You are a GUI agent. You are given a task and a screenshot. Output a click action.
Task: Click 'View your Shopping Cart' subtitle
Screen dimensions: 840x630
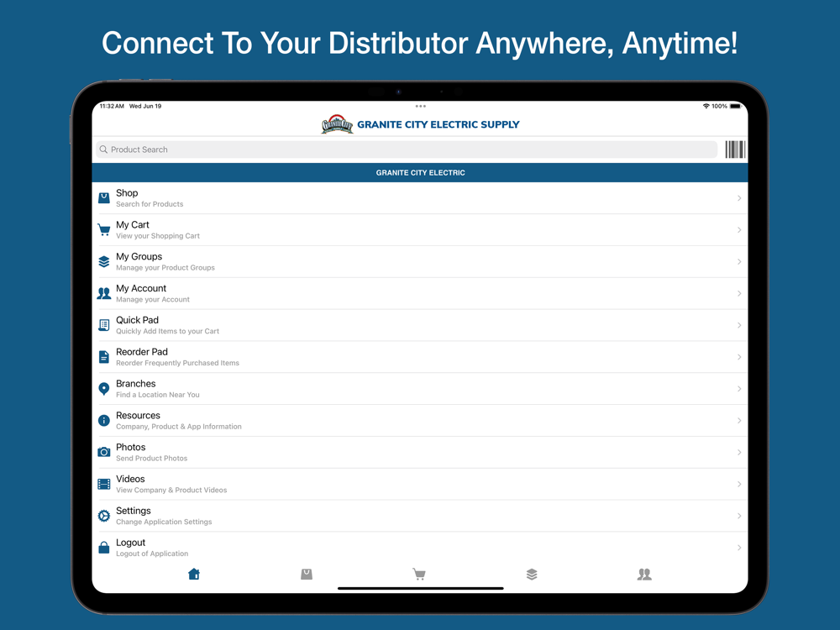[x=158, y=236]
